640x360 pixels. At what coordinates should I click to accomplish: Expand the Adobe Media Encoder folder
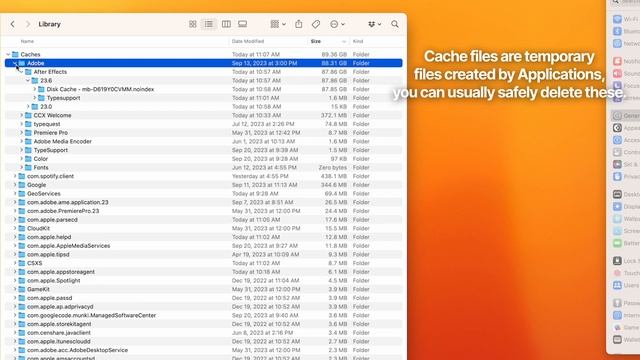point(21,142)
